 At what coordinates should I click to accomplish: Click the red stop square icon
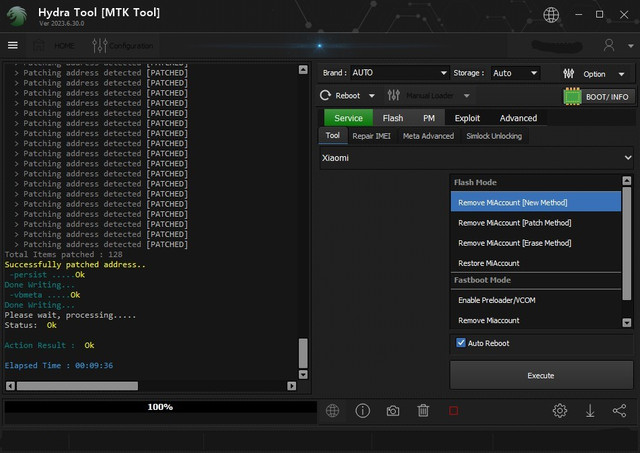[453, 411]
